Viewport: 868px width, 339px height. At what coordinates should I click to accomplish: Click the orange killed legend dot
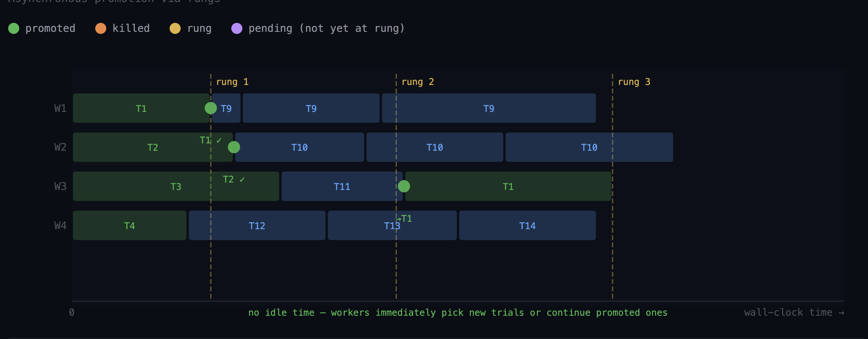[x=101, y=28]
